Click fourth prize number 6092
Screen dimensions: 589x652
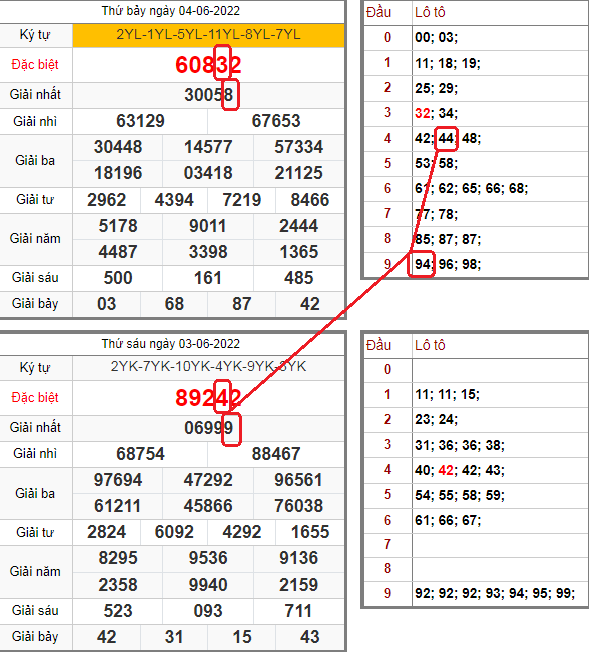(174, 532)
